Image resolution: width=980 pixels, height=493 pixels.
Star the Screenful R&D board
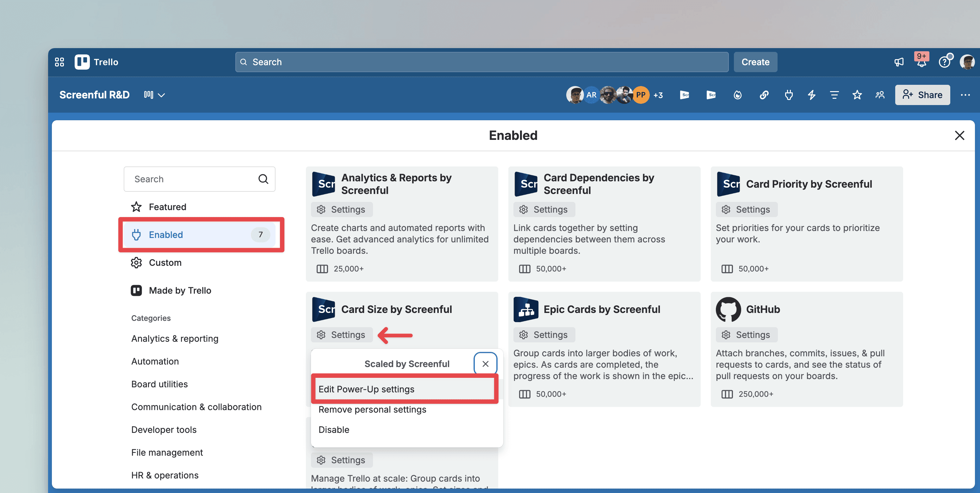[857, 95]
